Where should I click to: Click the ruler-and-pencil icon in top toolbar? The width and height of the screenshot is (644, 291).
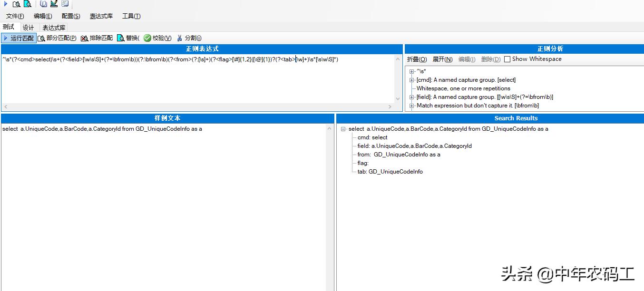tap(53, 4)
